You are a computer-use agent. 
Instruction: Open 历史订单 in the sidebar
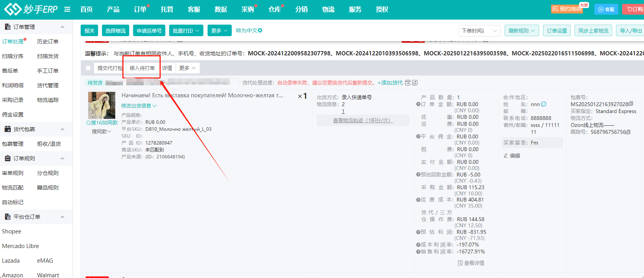tap(48, 42)
